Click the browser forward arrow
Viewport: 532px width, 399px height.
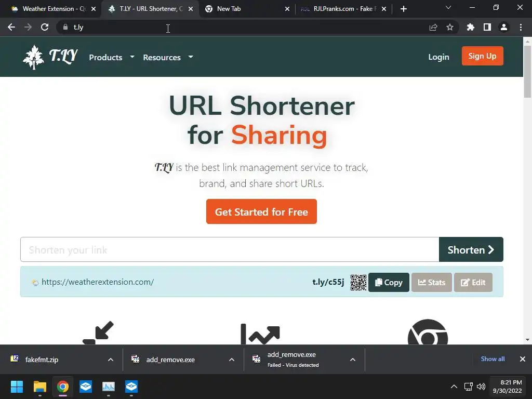[28, 27]
